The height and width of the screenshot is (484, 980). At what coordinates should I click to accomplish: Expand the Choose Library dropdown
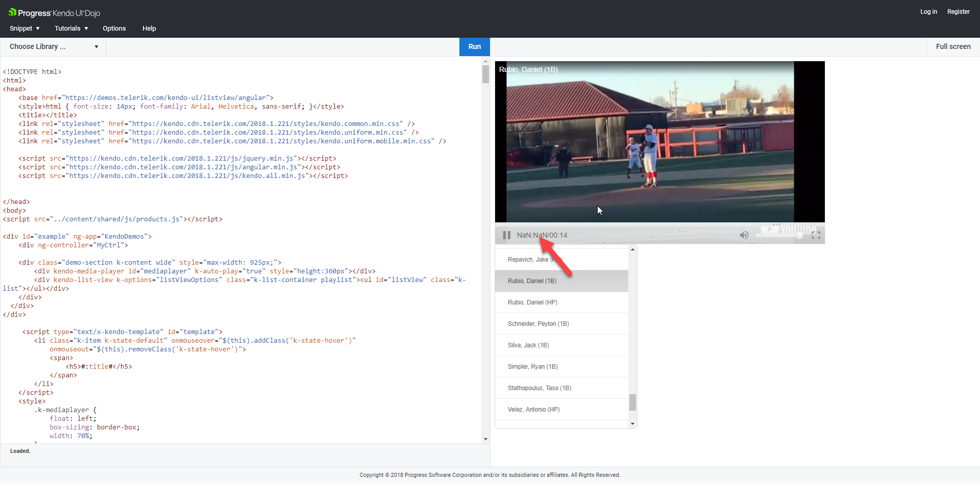coord(54,46)
